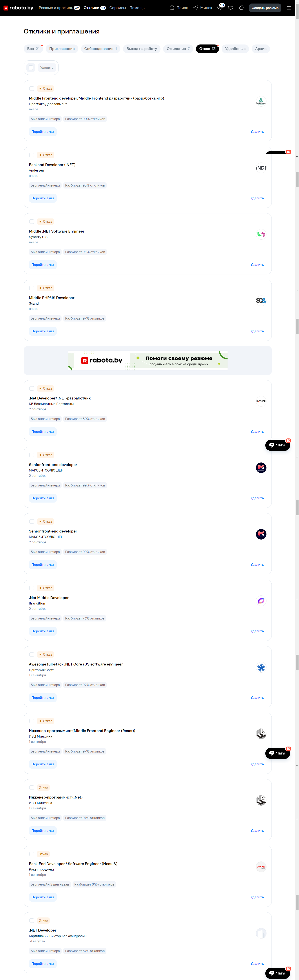Click the search magnifier icon

click(x=172, y=8)
